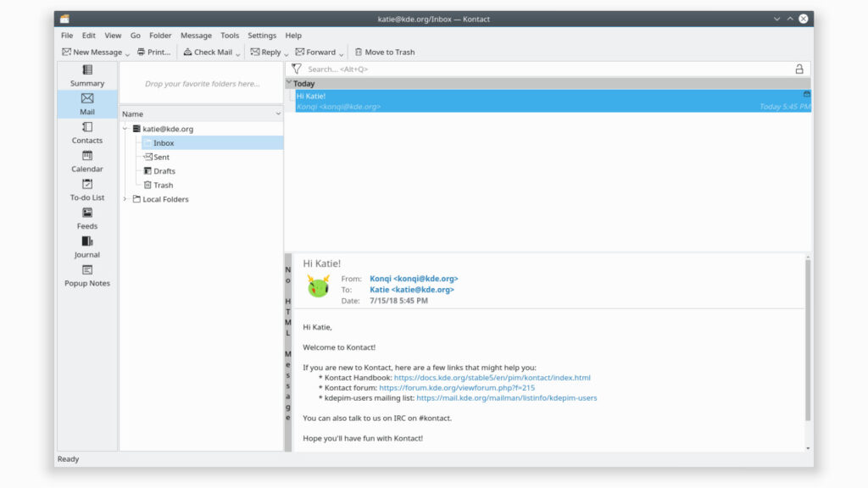Switch to Contacts in the sidebar
868x488 pixels.
click(87, 133)
